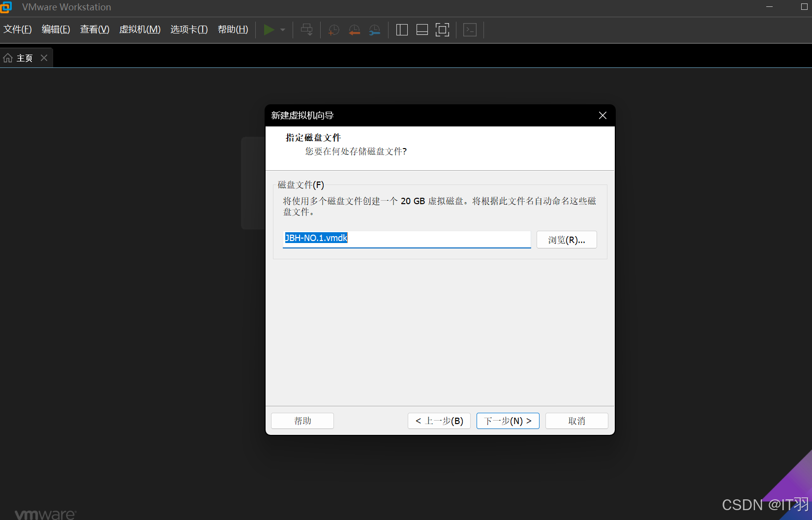Open the 文件(F) menu
This screenshot has width=812, height=520.
18,30
